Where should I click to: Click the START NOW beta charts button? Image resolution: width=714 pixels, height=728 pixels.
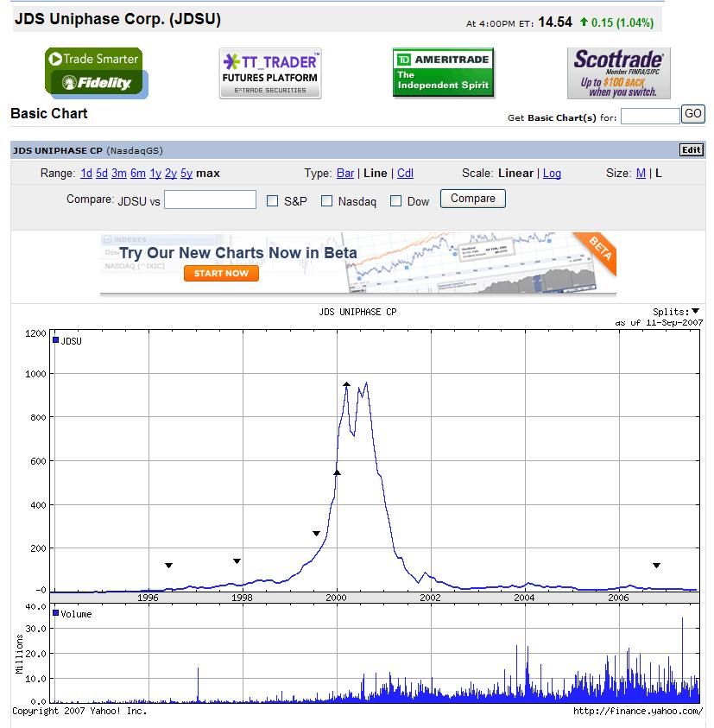221,274
